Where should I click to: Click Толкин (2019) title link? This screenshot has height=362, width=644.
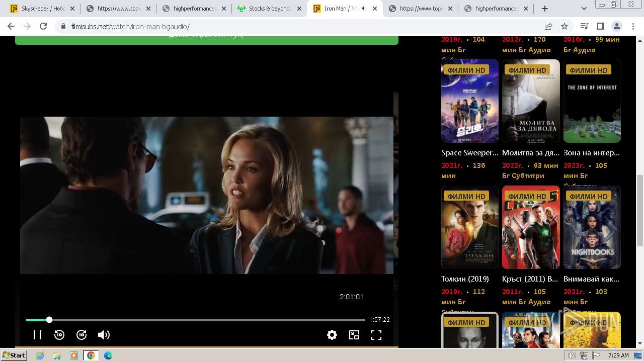coord(465,279)
